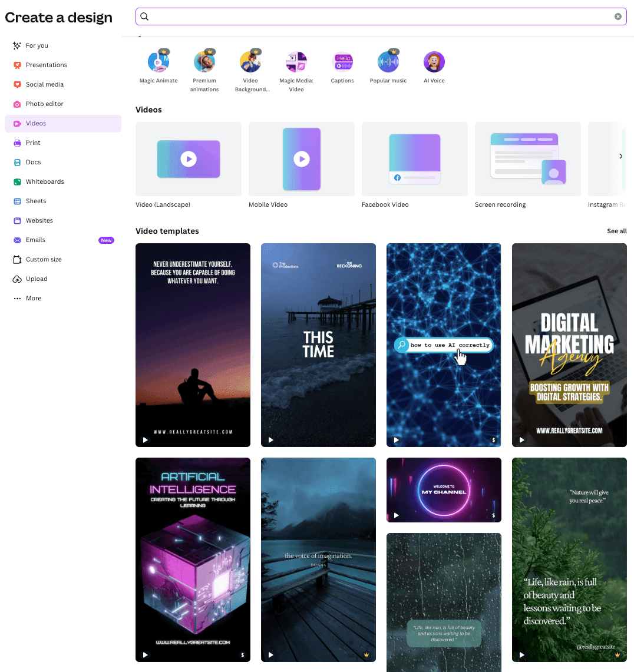This screenshot has width=634, height=672.
Task: Open the More menu in the sidebar
Action: [33, 298]
